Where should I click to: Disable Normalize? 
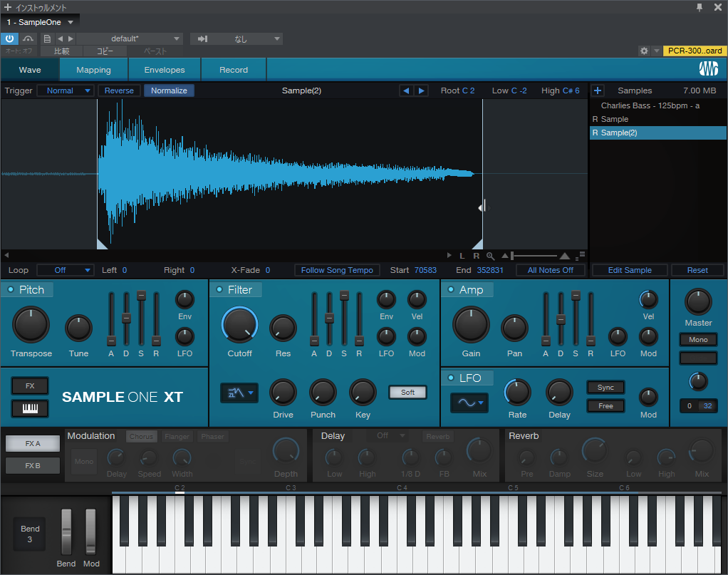tap(169, 90)
